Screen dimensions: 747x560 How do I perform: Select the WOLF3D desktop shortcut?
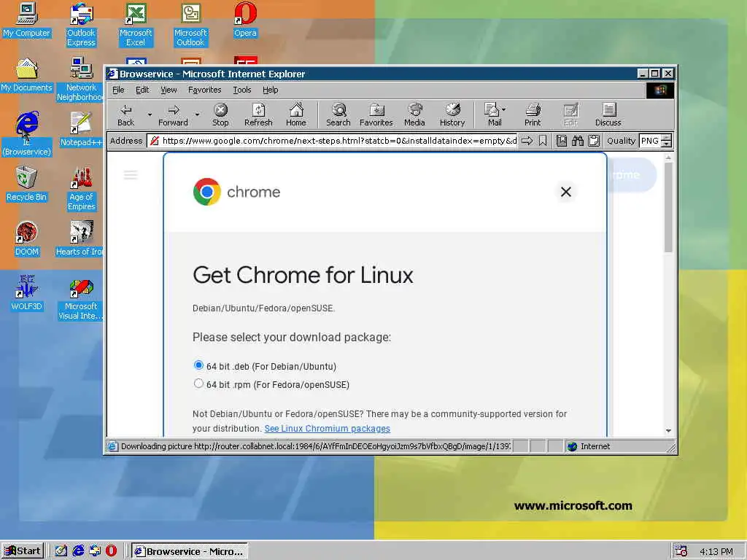click(x=27, y=293)
